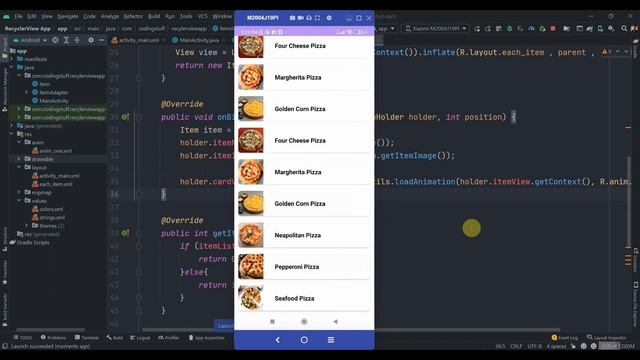
Task: Click the CRLF line separator in status bar
Action: click(x=516, y=346)
